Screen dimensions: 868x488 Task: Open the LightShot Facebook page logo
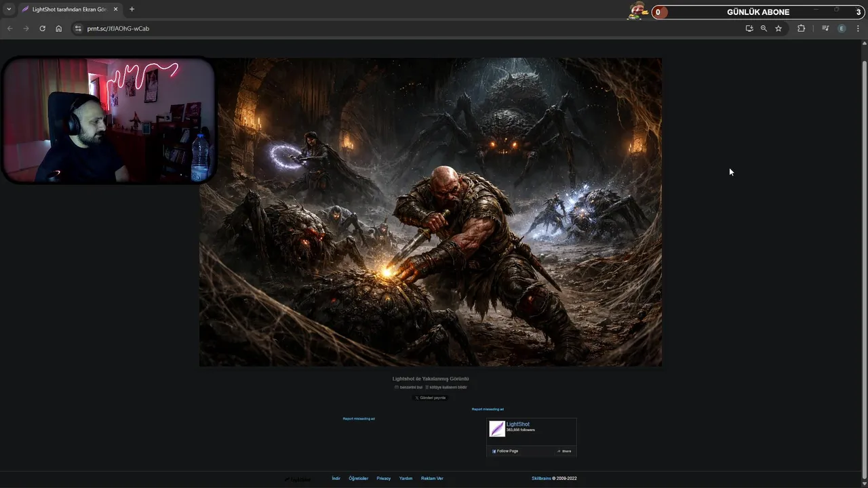pyautogui.click(x=497, y=428)
